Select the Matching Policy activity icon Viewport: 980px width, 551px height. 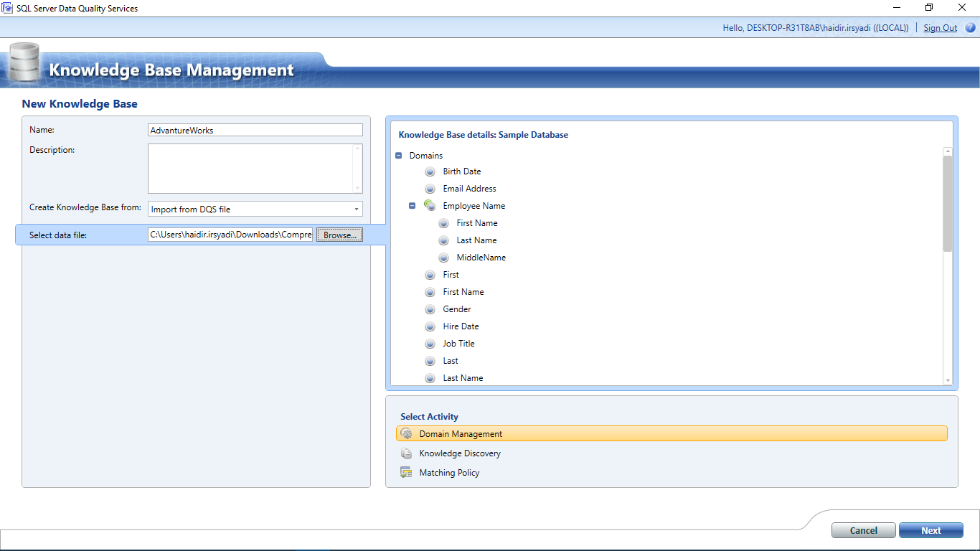click(407, 472)
